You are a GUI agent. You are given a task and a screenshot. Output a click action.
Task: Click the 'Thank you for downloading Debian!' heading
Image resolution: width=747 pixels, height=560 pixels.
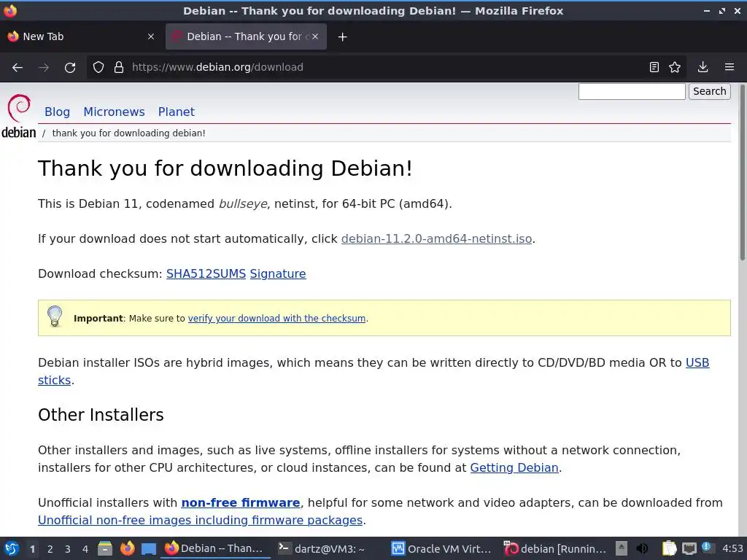coord(225,168)
